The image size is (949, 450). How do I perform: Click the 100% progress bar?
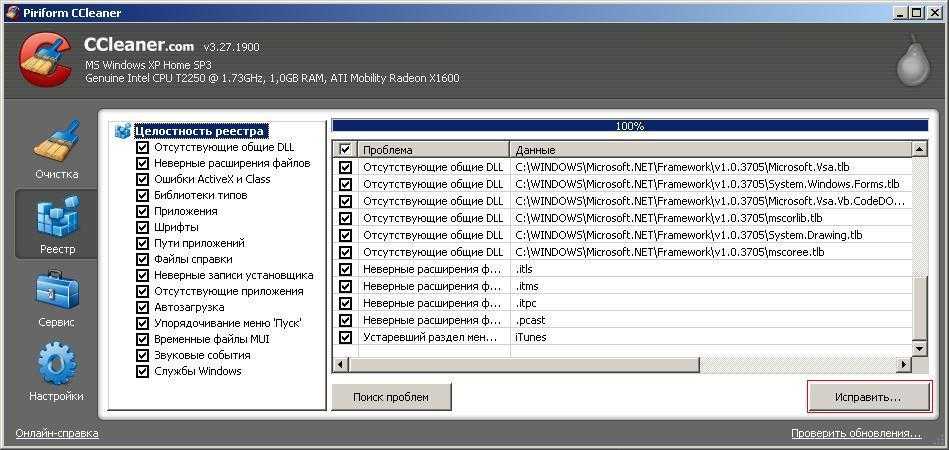629,126
